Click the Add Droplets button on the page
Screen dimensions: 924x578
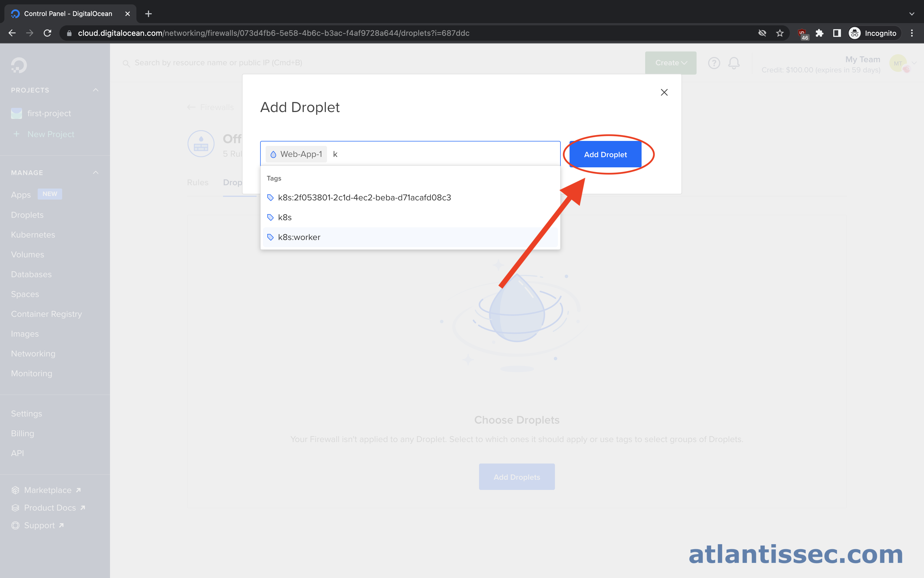517,477
